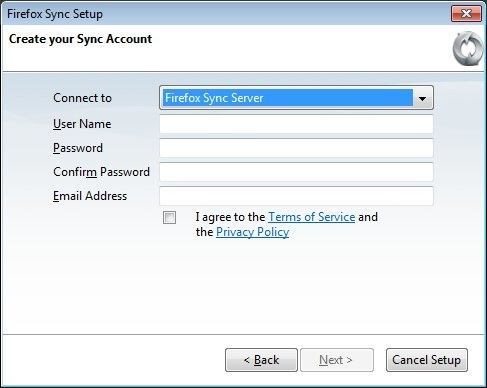487x388 pixels.
Task: Click the Cancel Setup button
Action: tap(427, 360)
